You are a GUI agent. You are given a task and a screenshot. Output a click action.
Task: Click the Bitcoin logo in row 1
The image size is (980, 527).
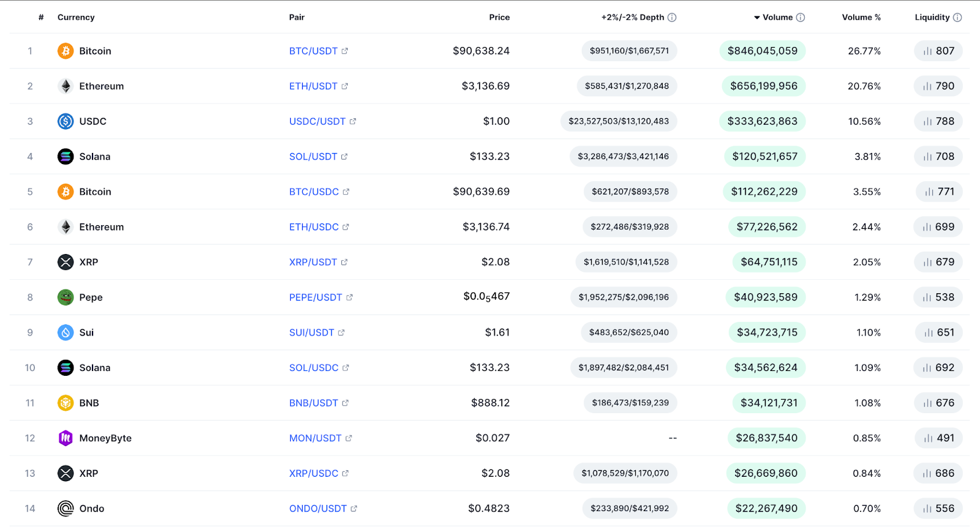tap(66, 51)
